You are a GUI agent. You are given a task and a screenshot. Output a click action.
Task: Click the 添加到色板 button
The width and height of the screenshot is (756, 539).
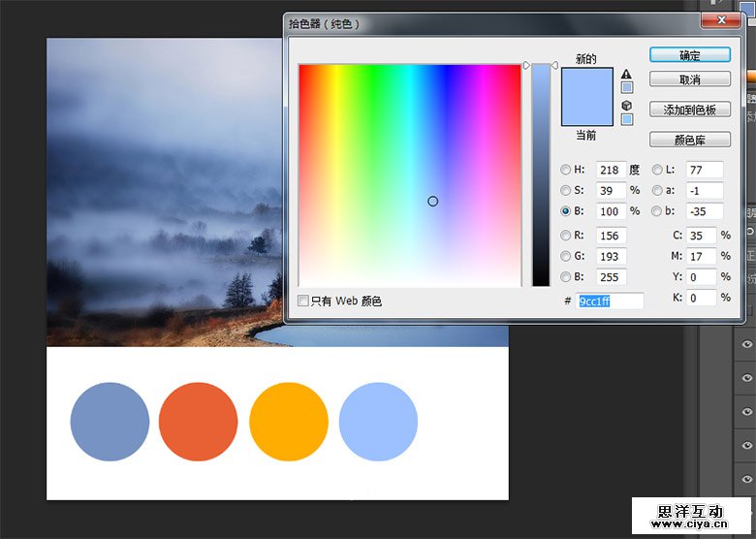(689, 110)
